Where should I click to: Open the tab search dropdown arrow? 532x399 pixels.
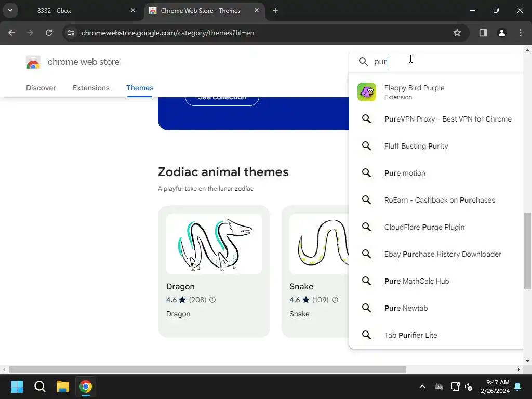click(x=10, y=10)
